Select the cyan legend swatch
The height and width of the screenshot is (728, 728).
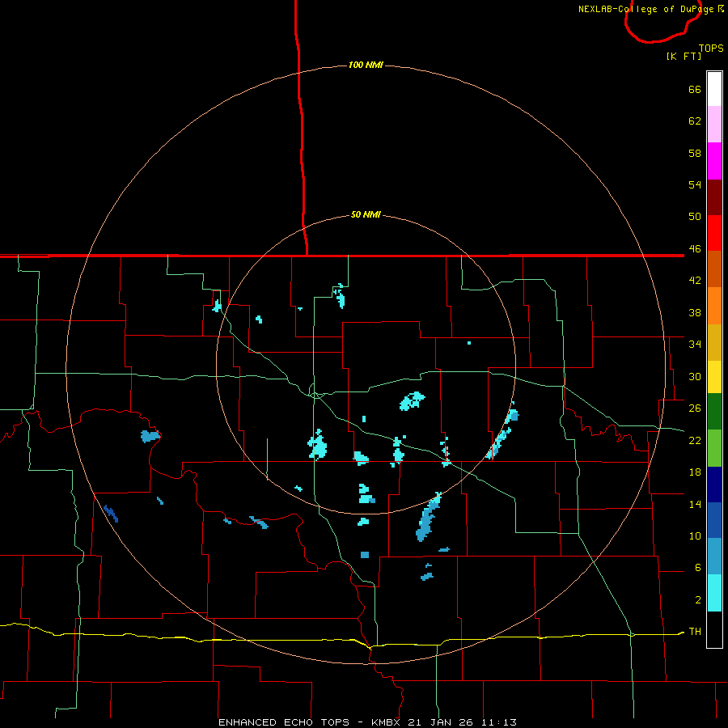(x=714, y=593)
